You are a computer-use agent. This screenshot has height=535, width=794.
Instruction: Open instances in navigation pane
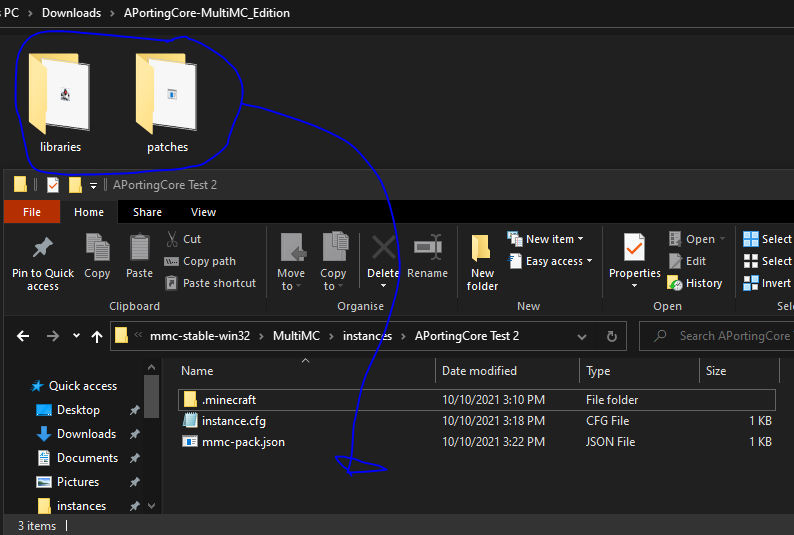coord(71,506)
